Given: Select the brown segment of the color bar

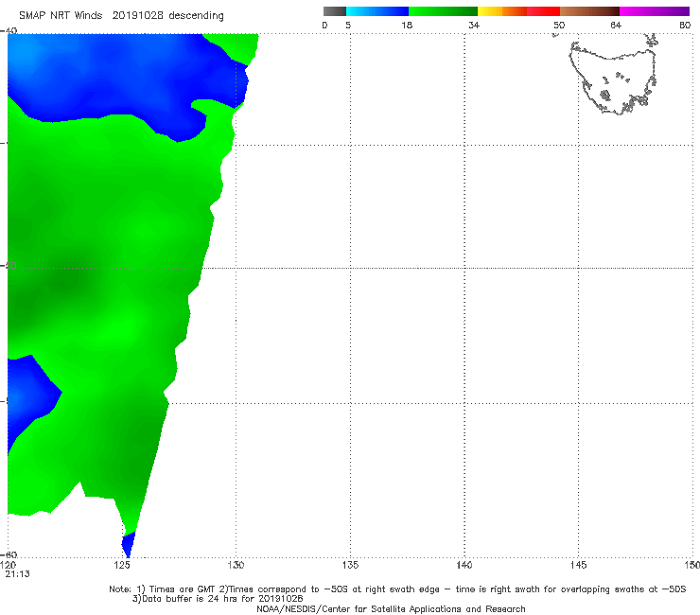Looking at the screenshot, I should (x=589, y=11).
